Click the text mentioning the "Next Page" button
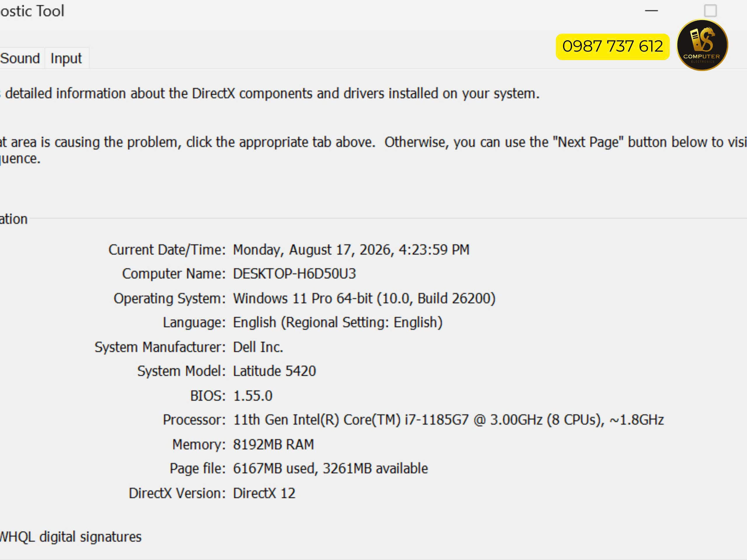Image resolution: width=747 pixels, height=560 pixels. tap(373, 150)
